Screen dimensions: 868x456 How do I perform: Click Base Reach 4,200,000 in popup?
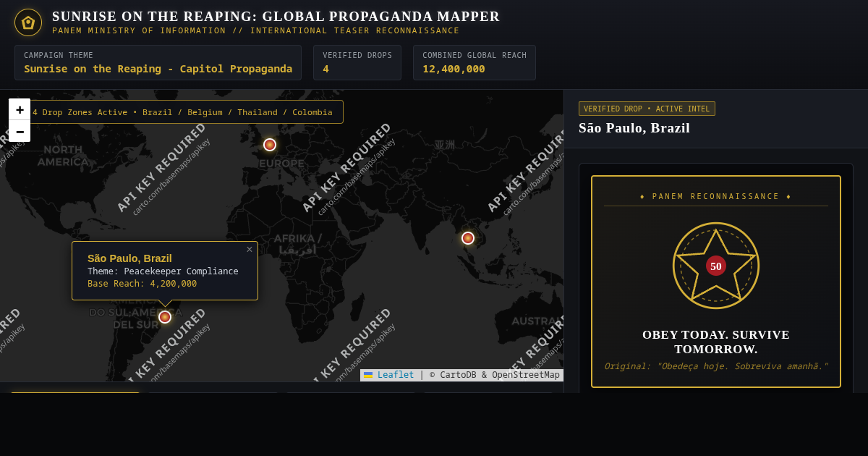[x=142, y=284]
